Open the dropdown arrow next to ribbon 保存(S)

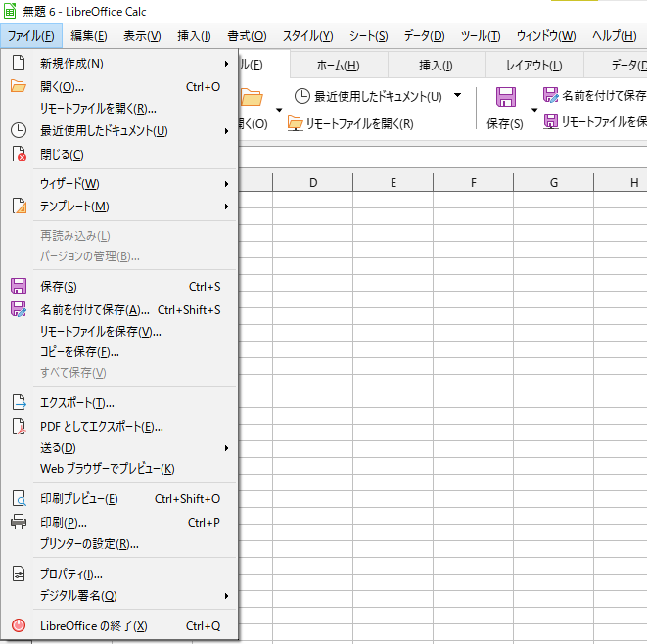point(534,110)
